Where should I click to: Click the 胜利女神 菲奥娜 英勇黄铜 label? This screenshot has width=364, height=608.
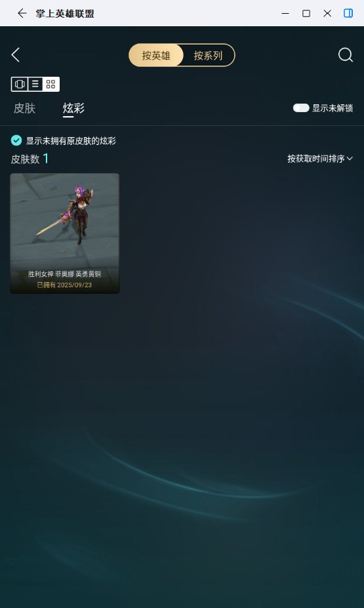point(64,274)
